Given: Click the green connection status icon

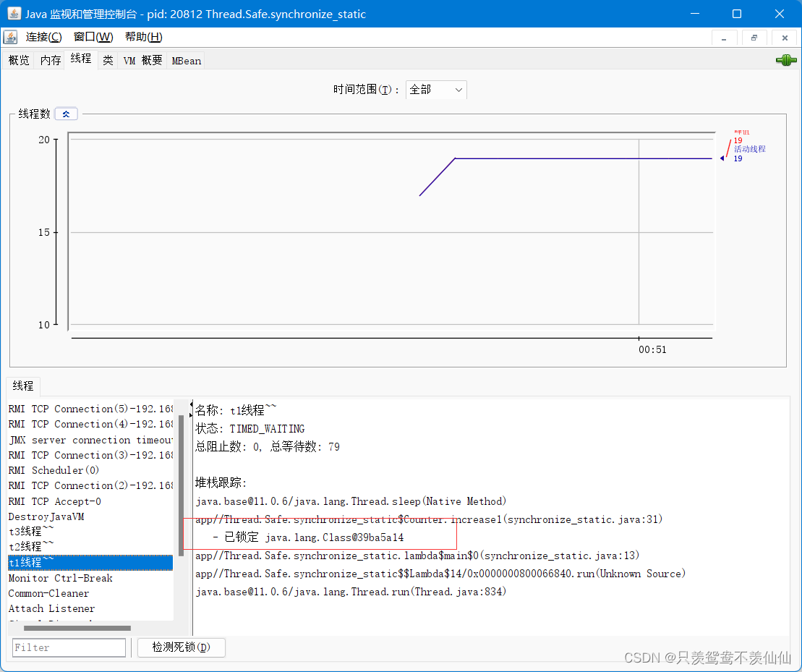Looking at the screenshot, I should click(785, 61).
